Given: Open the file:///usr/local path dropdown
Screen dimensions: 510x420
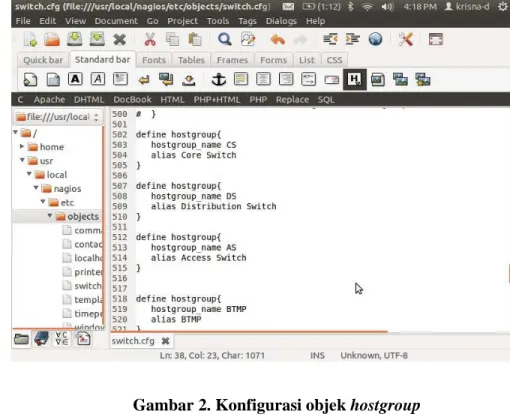Looking at the screenshot, I should pyautogui.click(x=58, y=117).
